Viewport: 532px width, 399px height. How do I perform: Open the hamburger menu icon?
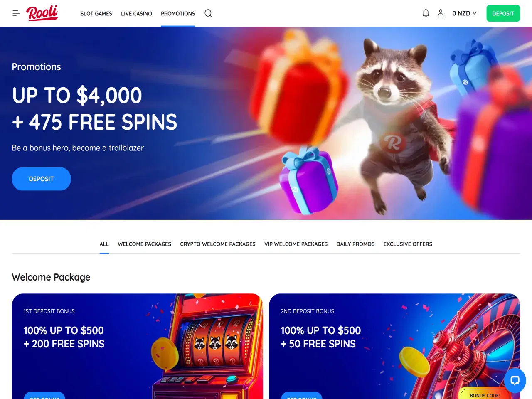(16, 13)
